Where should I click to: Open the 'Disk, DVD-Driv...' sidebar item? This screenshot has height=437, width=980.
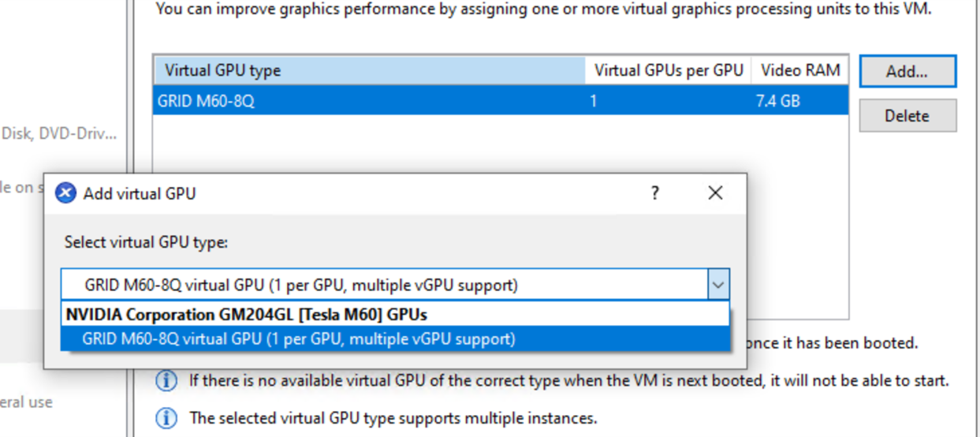(59, 133)
